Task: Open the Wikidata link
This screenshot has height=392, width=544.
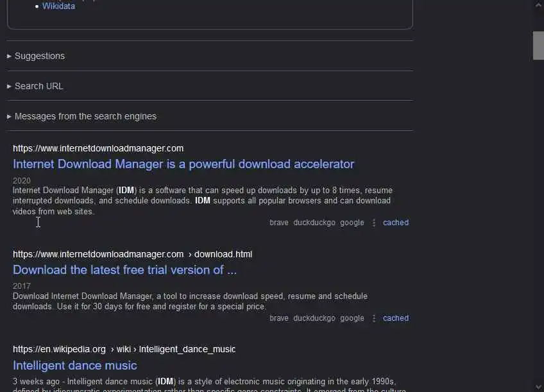Action: tap(58, 6)
